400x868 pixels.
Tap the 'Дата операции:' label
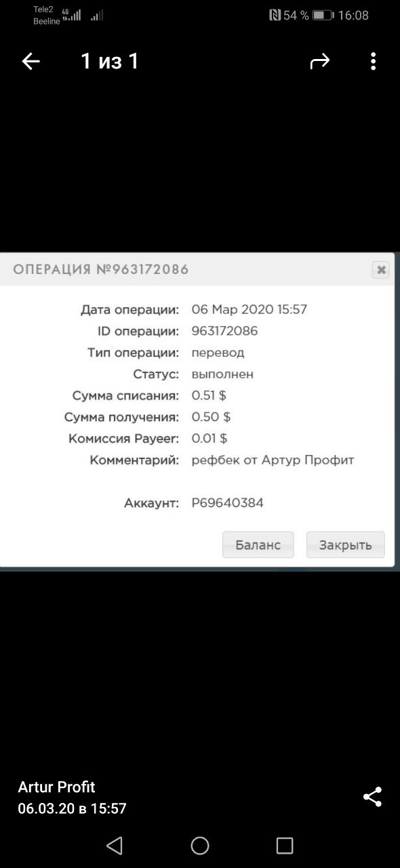(x=130, y=310)
